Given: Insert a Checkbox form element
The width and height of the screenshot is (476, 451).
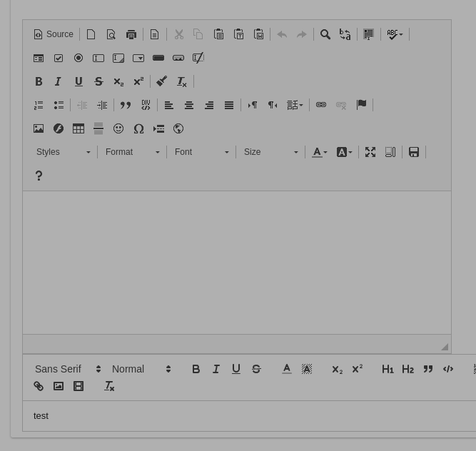Looking at the screenshot, I should [x=59, y=58].
